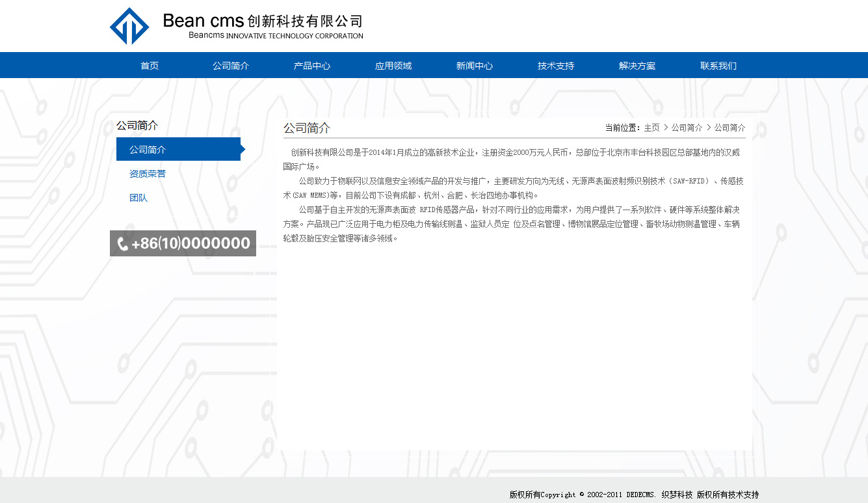
Task: Open the 新闻中心 menu item
Action: coord(475,66)
